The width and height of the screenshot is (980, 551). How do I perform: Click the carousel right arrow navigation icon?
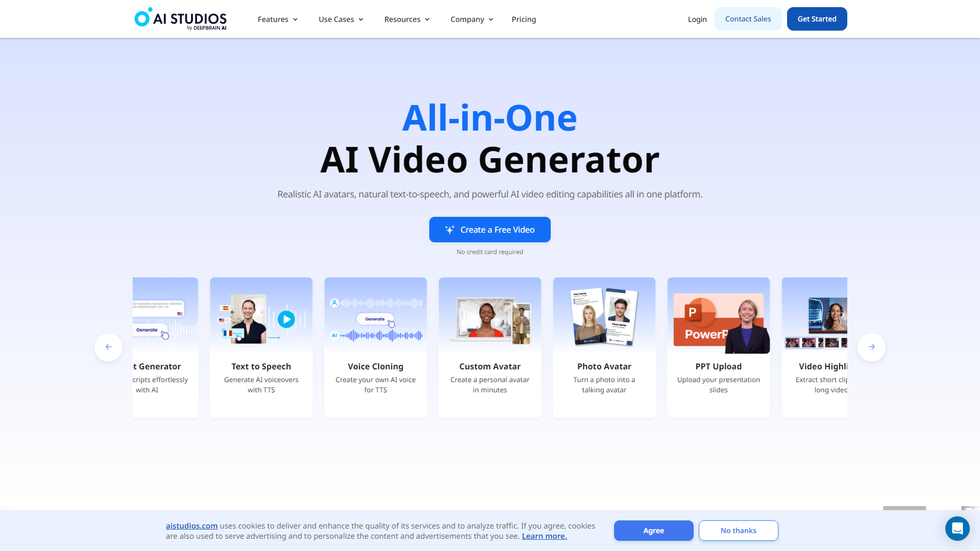pyautogui.click(x=872, y=347)
